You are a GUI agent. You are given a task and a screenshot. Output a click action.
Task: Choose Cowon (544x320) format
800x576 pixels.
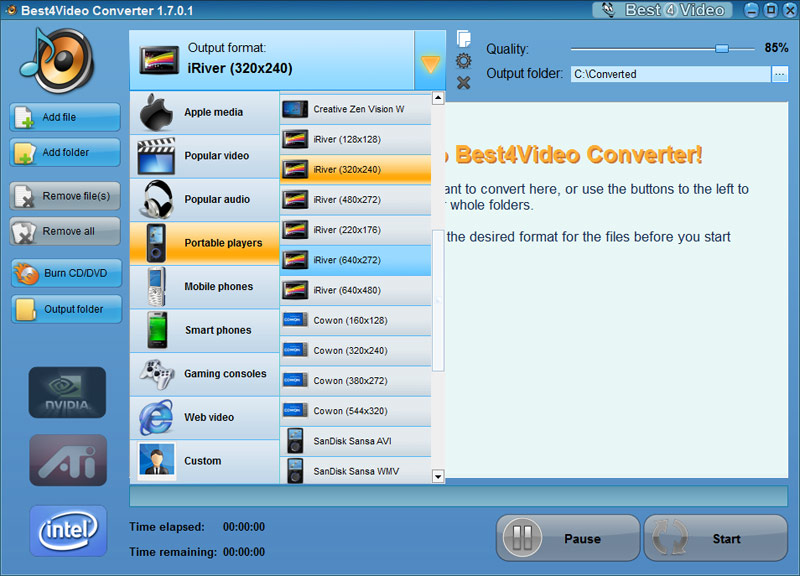356,411
